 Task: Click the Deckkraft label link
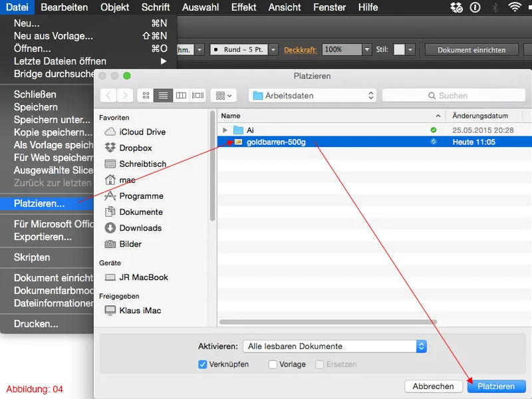pos(301,50)
